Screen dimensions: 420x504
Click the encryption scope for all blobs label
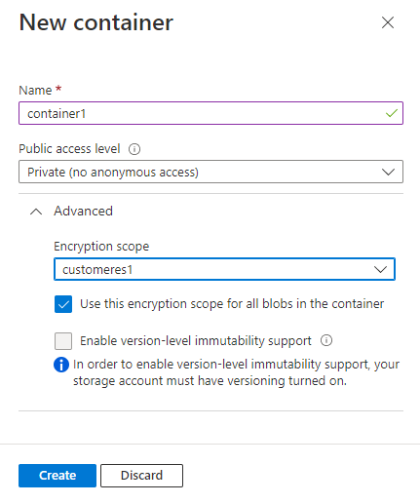pos(232,304)
